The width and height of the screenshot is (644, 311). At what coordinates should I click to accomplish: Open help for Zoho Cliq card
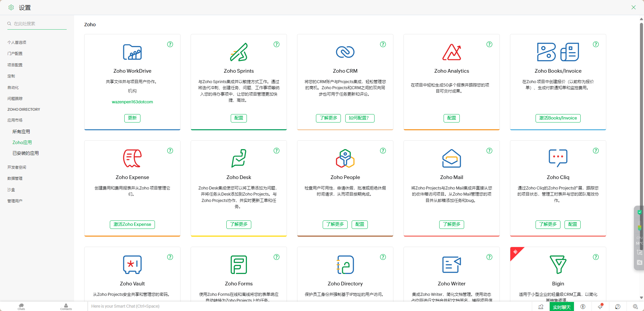pyautogui.click(x=596, y=151)
